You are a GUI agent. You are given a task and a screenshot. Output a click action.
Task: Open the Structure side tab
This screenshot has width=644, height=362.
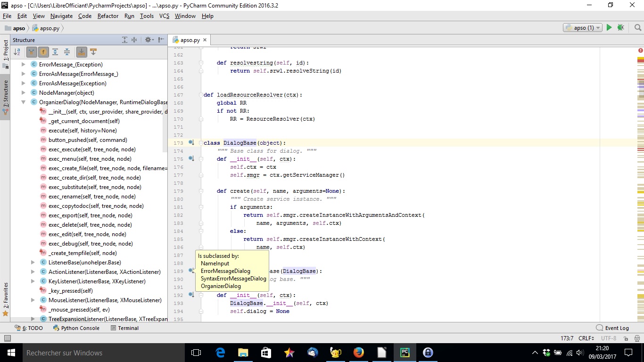coord(5,97)
